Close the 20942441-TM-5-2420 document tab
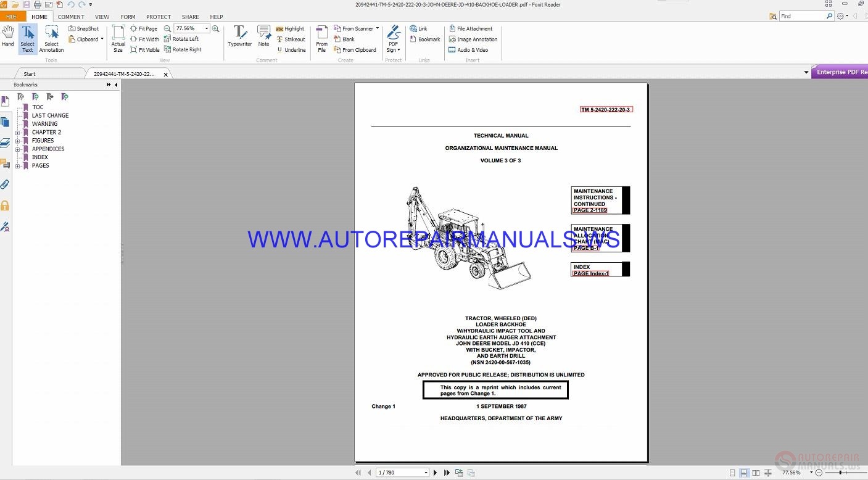This screenshot has height=480, width=868. [x=165, y=74]
